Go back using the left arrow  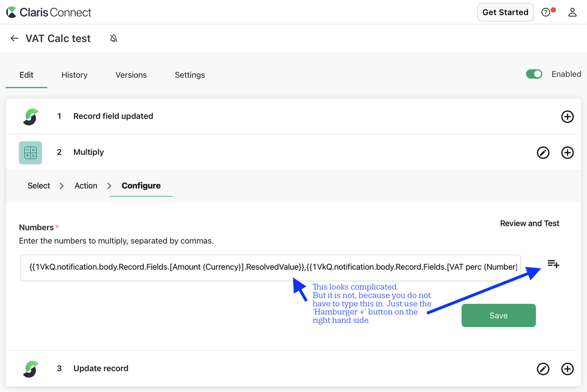point(14,38)
